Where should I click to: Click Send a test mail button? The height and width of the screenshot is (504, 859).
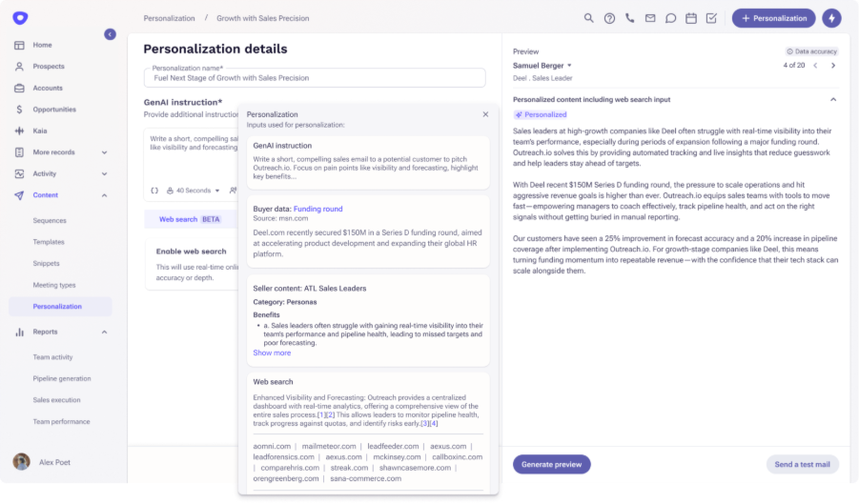[x=802, y=464]
